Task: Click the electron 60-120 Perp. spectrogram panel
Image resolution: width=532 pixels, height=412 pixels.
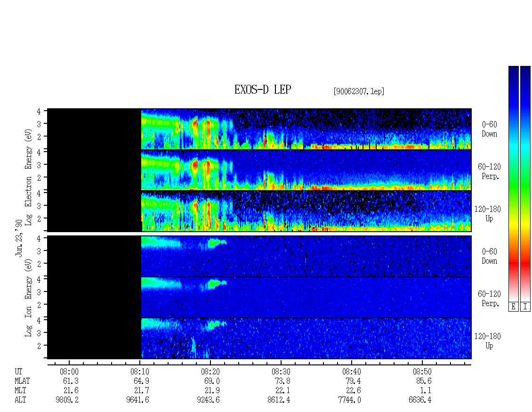Action: click(x=259, y=170)
